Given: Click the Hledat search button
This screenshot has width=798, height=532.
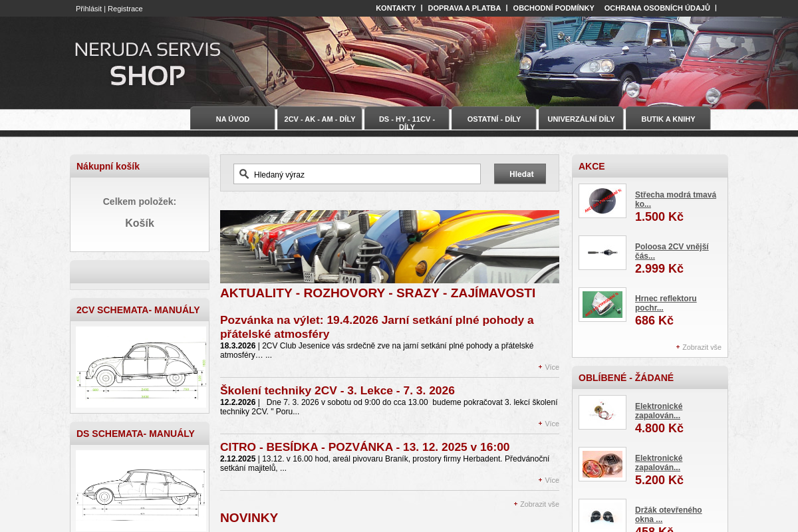Looking at the screenshot, I should tap(520, 174).
